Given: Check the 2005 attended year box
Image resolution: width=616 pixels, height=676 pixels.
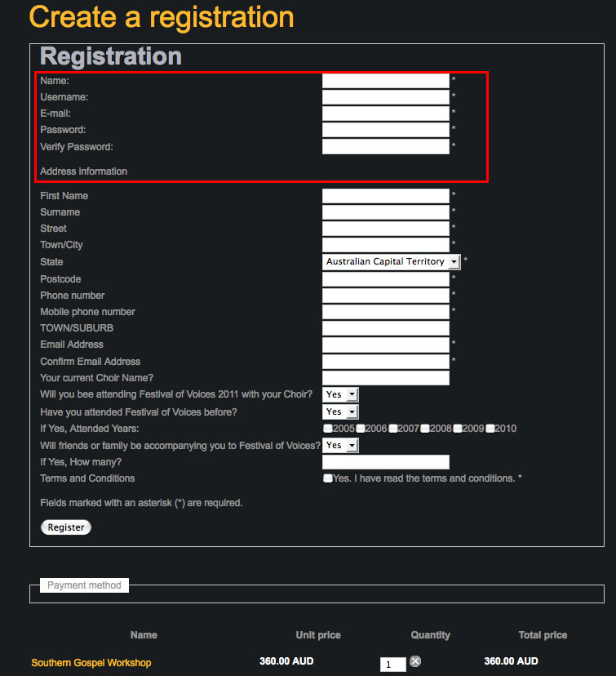Looking at the screenshot, I should 328,429.
